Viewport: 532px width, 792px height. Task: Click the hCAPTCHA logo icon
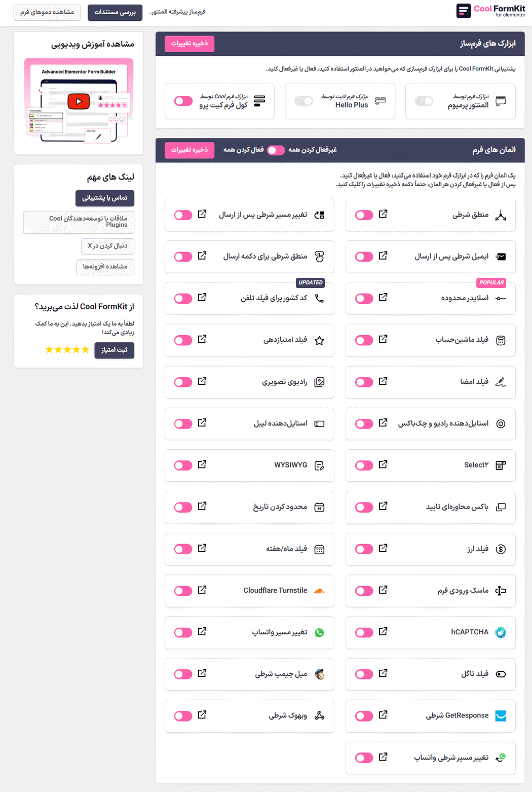[501, 632]
